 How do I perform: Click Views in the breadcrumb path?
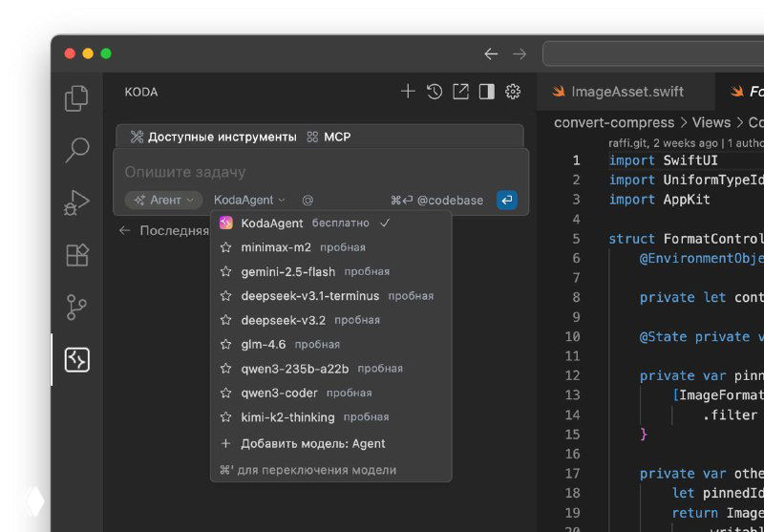pos(711,123)
